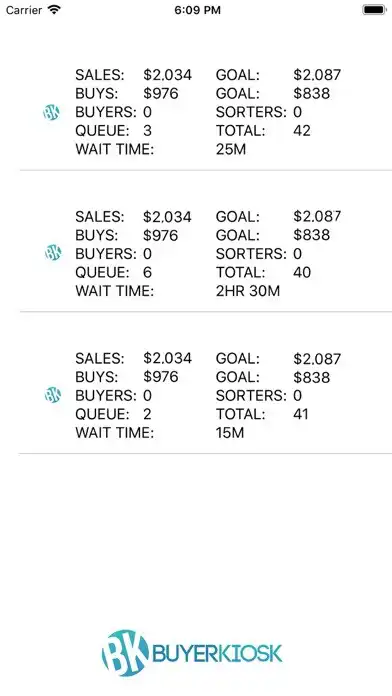Select the store row with 25M wait time
392x696 pixels.
pyautogui.click(x=206, y=112)
